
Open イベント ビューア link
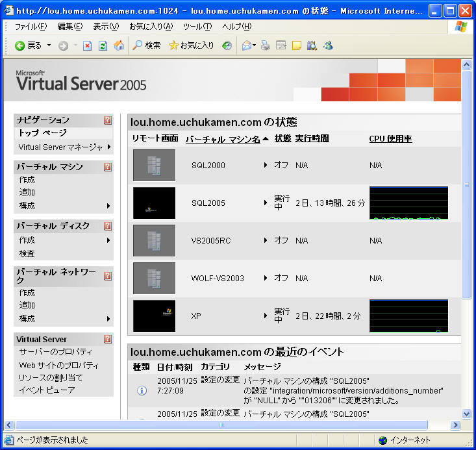coord(47,390)
